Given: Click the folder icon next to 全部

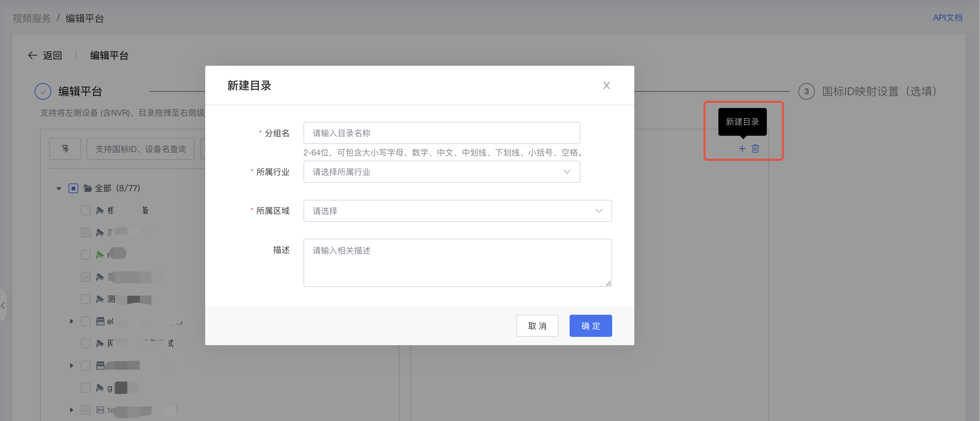Looking at the screenshot, I should (88, 188).
